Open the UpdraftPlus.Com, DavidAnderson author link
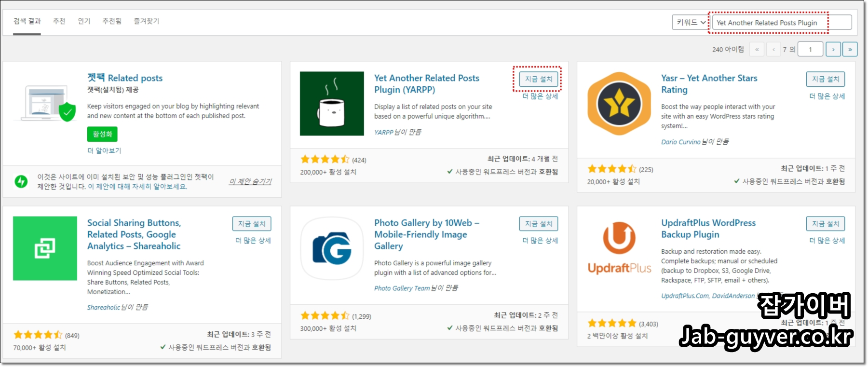 coord(708,296)
